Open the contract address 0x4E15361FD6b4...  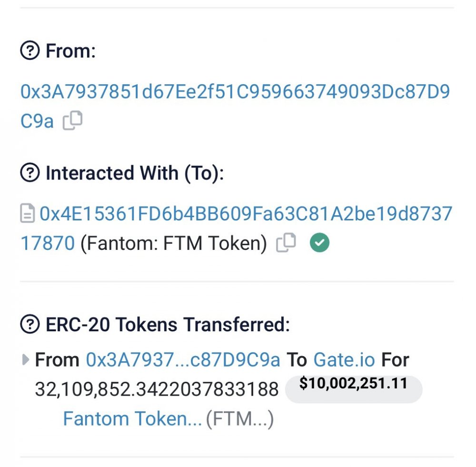236,228
